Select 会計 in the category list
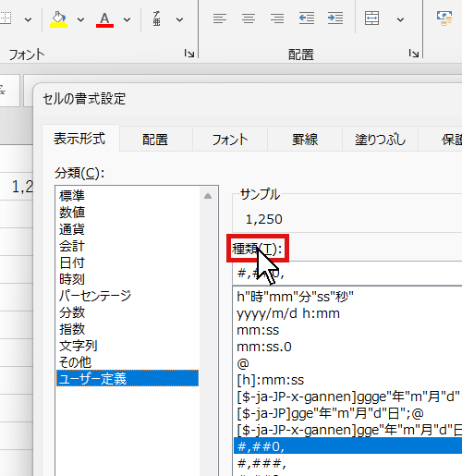Screen dimensions: 462x476 [128, 246]
